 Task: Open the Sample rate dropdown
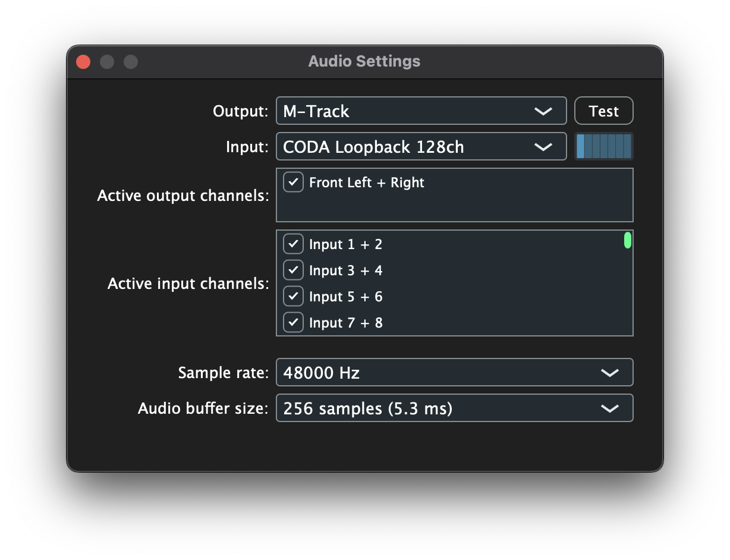[454, 372]
